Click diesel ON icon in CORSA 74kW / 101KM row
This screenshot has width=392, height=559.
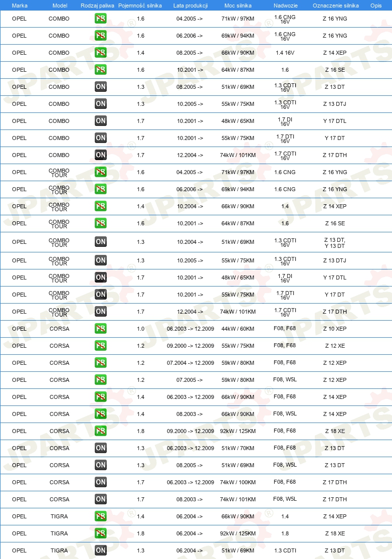click(x=101, y=499)
